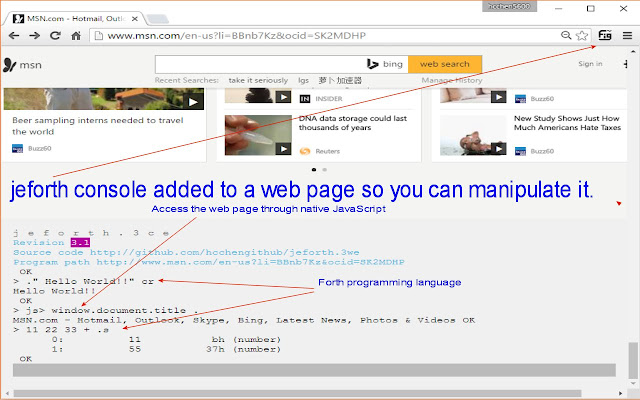Open the jeforth Source code GitHub link
640x400 pixels.
click(x=224, y=252)
